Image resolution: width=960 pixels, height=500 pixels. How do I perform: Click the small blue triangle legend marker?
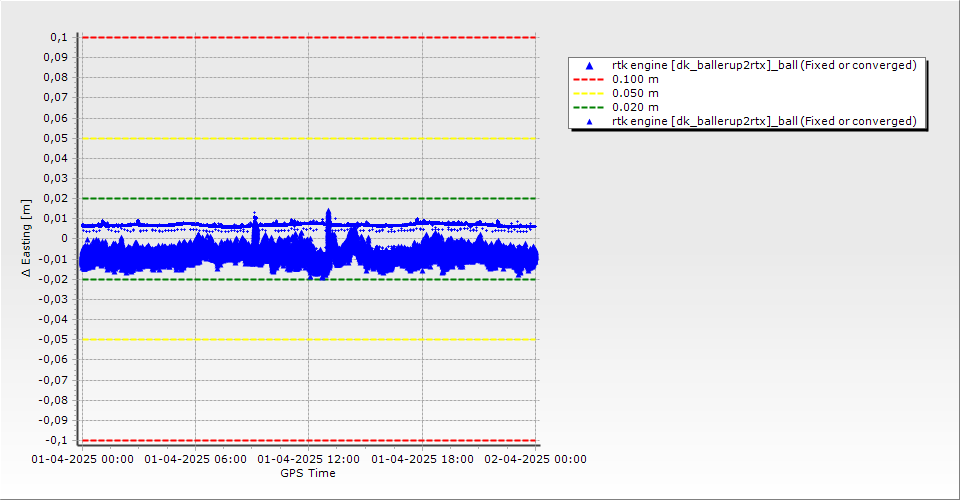(x=590, y=122)
